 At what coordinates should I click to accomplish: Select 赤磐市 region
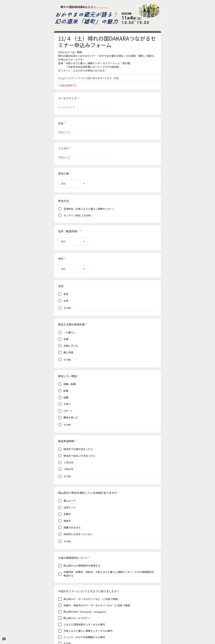(x=60, y=514)
